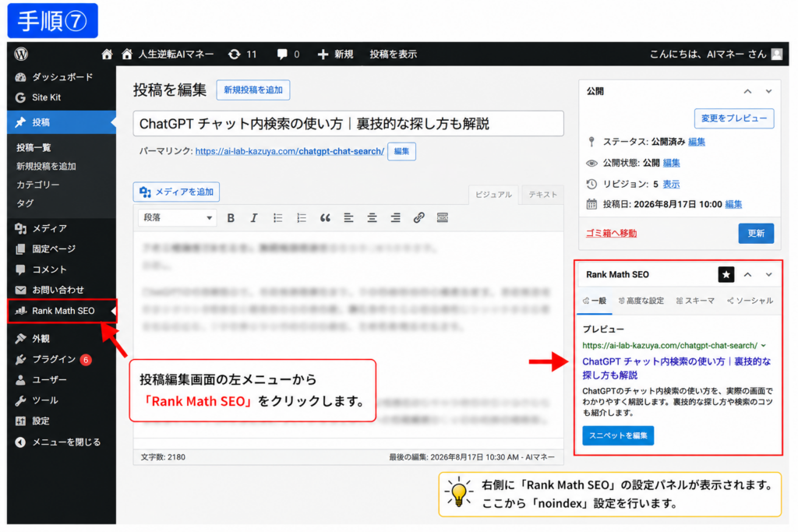Open the comments bubble showing 0
Viewport: 798px width, 532px height.
point(288,54)
